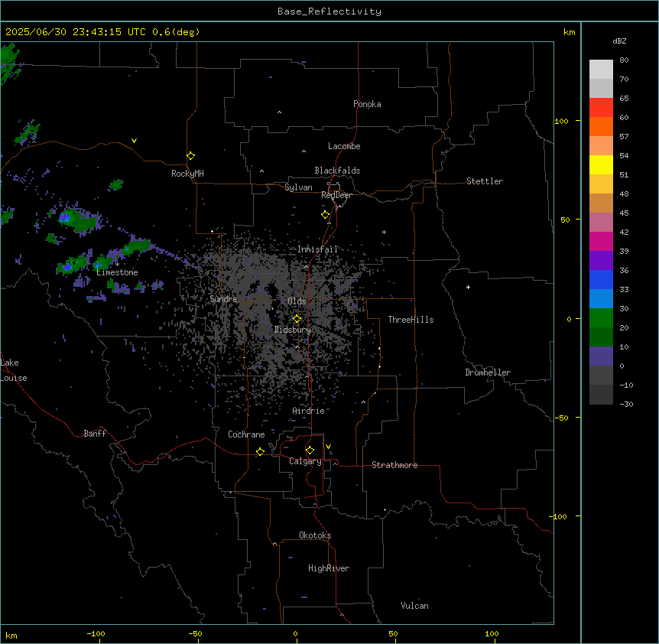Screen dimensions: 659x644
Task: Click the Strathmore town label
Action: click(394, 465)
